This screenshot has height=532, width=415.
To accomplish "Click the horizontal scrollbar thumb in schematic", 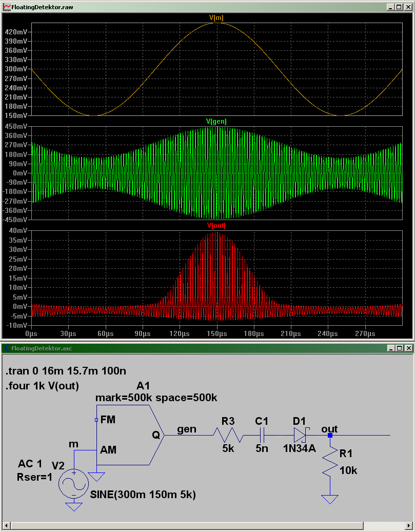I will [x=187, y=525].
